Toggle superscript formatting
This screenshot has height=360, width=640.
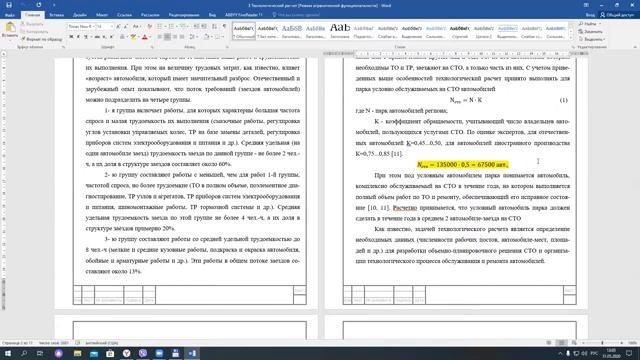point(111,37)
